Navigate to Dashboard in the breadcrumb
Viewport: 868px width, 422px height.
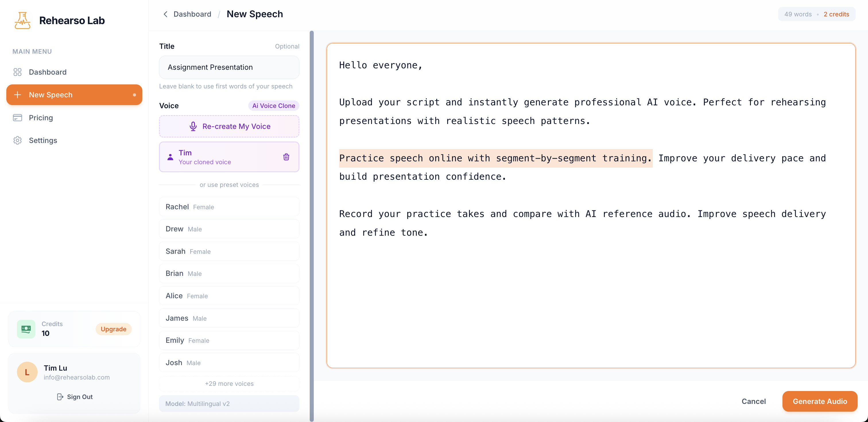tap(192, 14)
